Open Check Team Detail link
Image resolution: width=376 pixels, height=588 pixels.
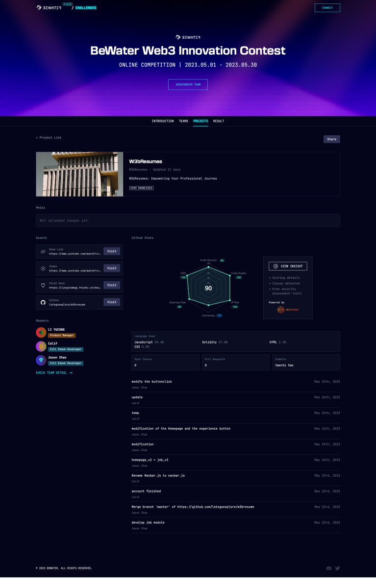[54, 373]
